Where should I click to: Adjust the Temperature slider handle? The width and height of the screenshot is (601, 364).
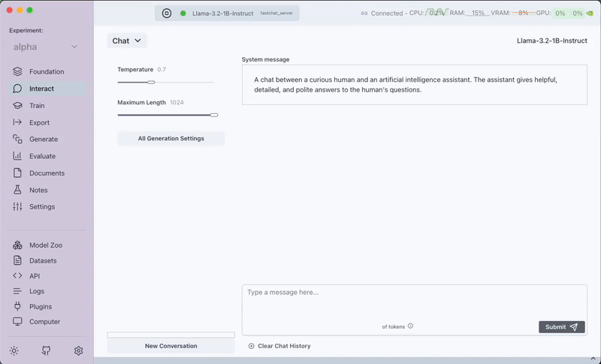pos(151,82)
